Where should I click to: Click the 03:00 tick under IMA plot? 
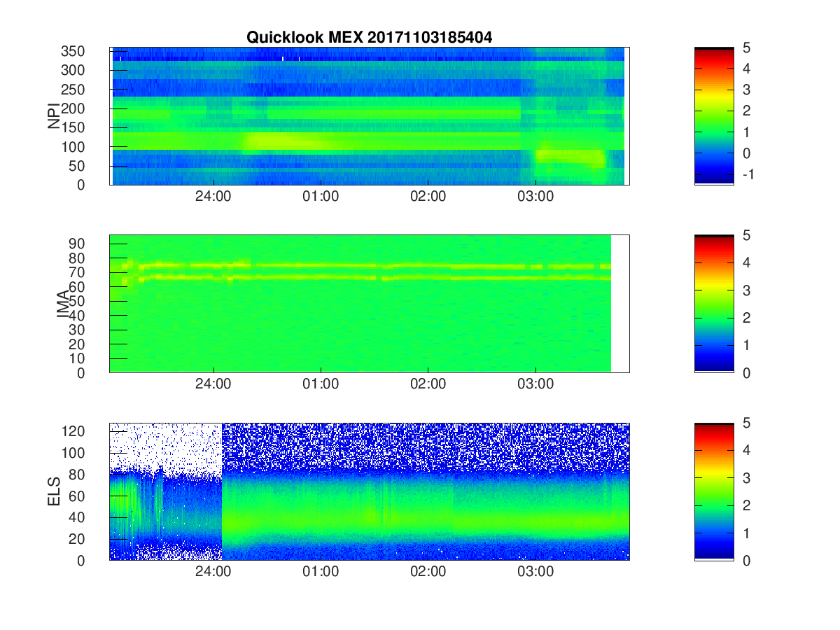(535, 384)
